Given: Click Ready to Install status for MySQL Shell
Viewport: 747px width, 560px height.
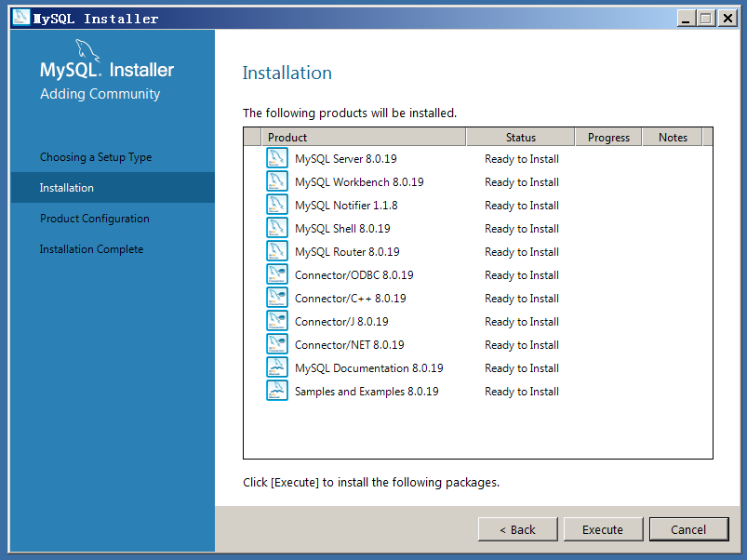Looking at the screenshot, I should click(x=522, y=229).
